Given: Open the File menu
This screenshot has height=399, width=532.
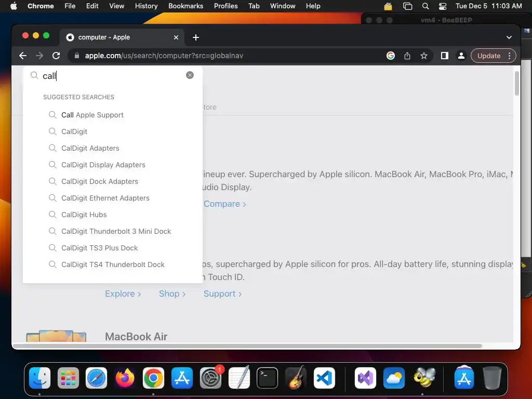Looking at the screenshot, I should 70,6.
